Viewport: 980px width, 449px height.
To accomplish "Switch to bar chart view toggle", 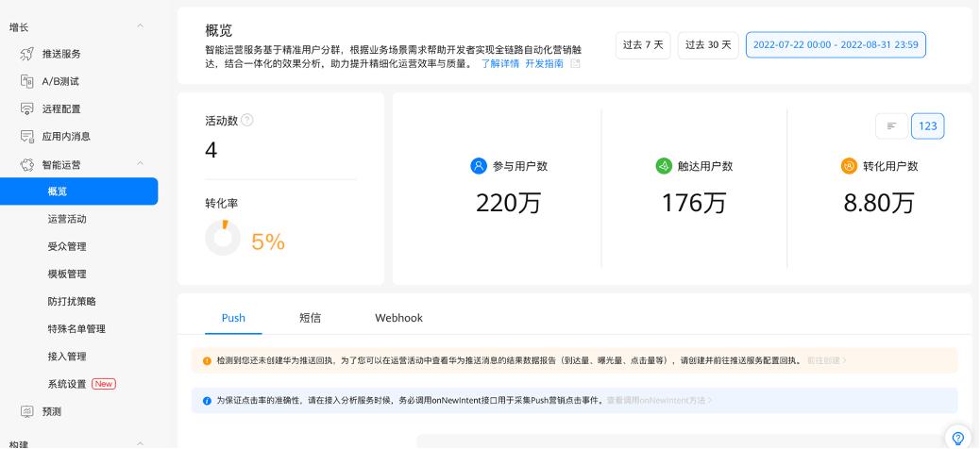I will (x=891, y=126).
